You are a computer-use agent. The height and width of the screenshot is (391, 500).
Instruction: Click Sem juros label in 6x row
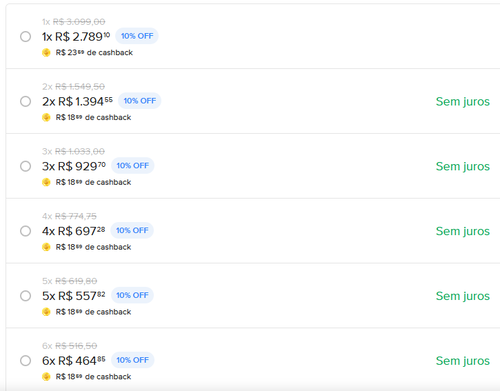click(463, 361)
